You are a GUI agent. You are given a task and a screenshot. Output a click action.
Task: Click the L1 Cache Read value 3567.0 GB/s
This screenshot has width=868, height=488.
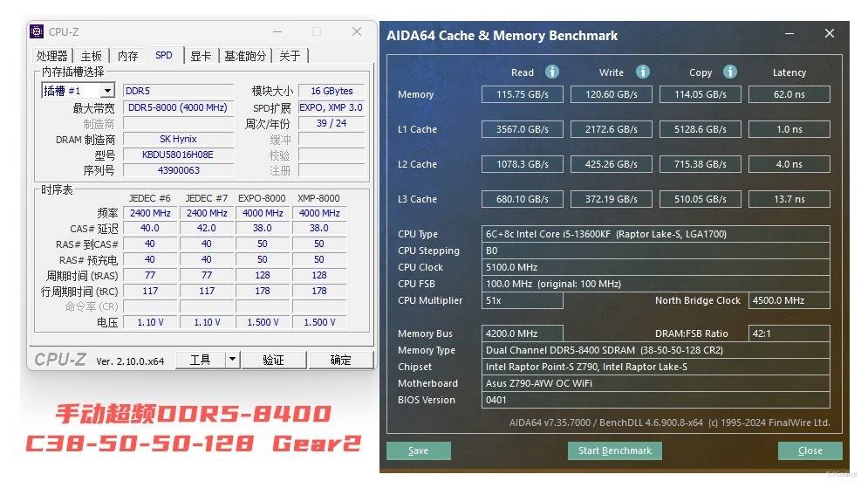coord(522,129)
